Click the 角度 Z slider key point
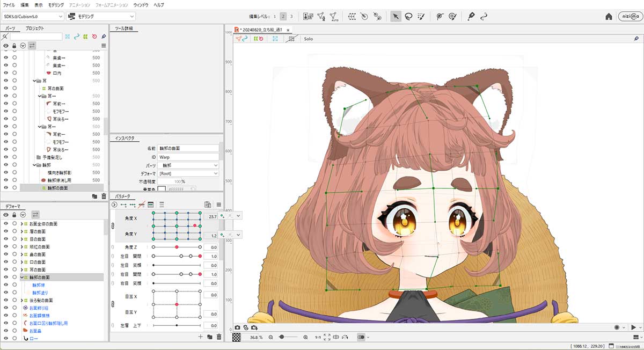The width and height of the screenshot is (644, 350). click(177, 247)
